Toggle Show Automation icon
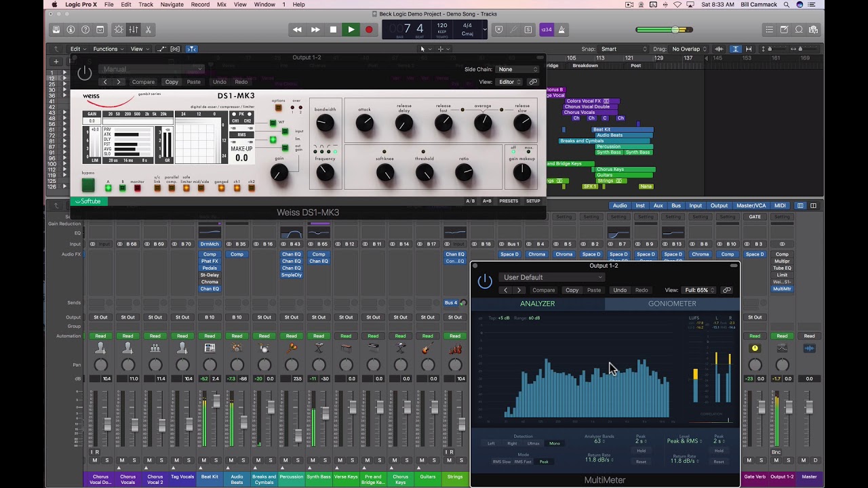868x488 pixels. point(161,49)
